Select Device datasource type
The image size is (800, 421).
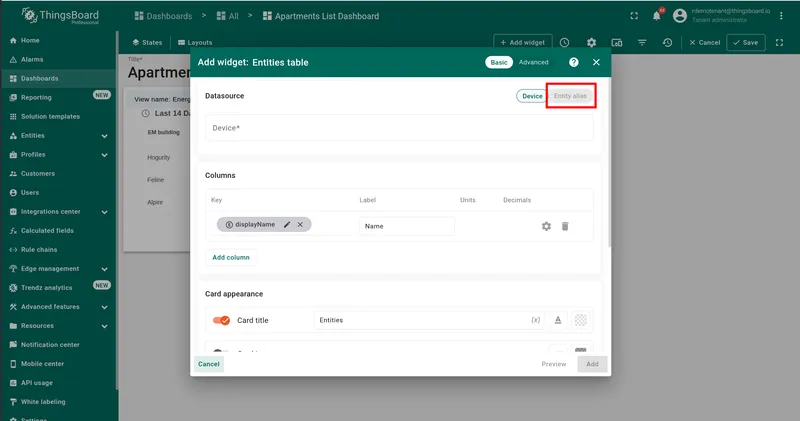(532, 96)
